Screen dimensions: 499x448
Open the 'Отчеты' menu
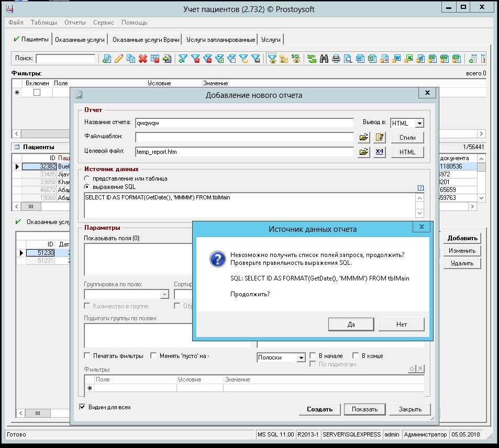(x=75, y=23)
